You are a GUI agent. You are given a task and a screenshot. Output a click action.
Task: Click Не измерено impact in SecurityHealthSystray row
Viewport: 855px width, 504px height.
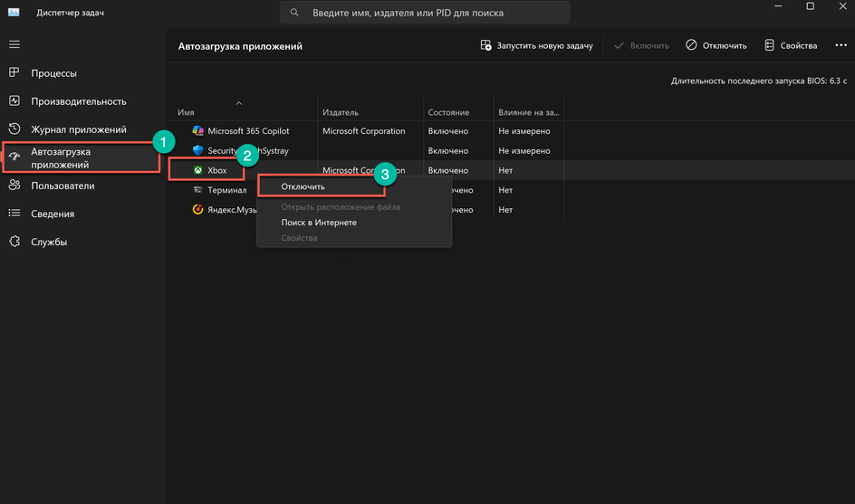pyautogui.click(x=524, y=150)
